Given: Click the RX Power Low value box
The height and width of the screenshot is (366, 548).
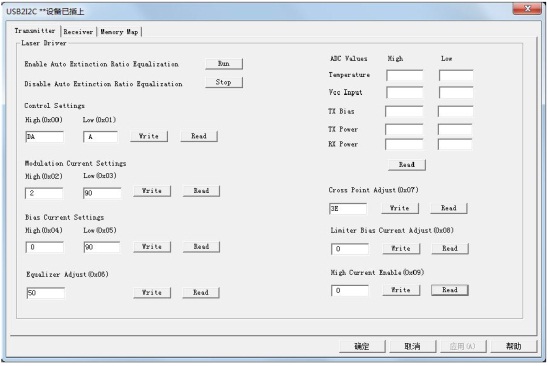Looking at the screenshot, I should (455, 144).
